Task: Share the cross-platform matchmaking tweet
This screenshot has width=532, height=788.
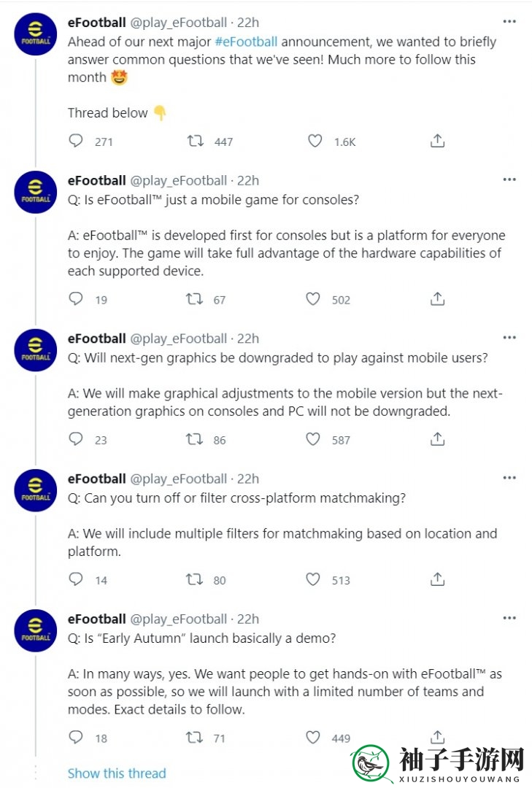Action: click(437, 579)
